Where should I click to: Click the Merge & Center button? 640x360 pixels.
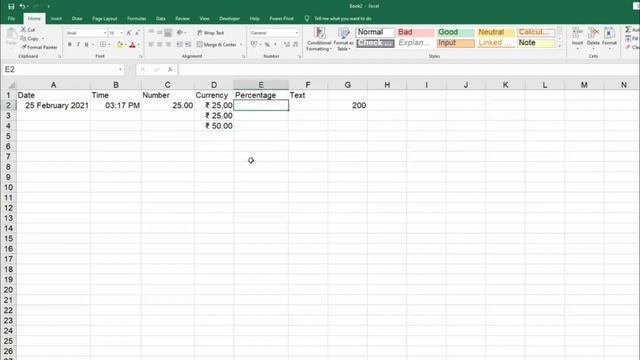(217, 44)
